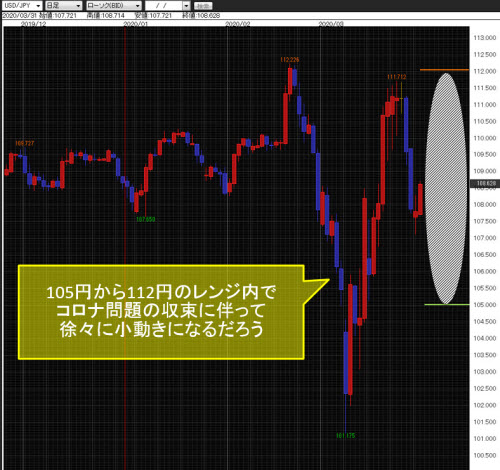Click the 100.500 price axis label
Screen dimensions: 500x470
coord(485,455)
